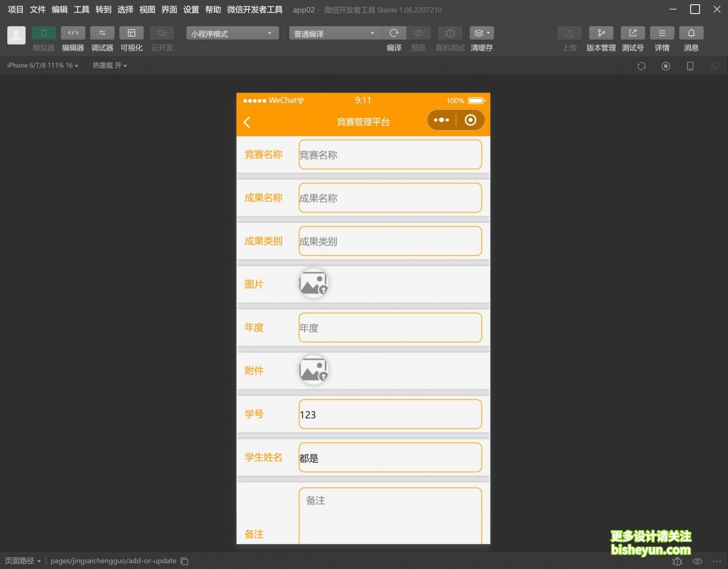Screen dimensions: 728x569
Task: Focus the 成果类别 input field
Action: (390, 241)
